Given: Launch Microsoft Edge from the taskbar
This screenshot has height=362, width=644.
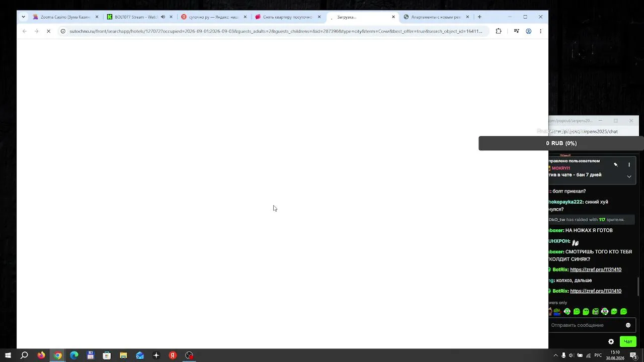Looking at the screenshot, I should (x=74, y=355).
